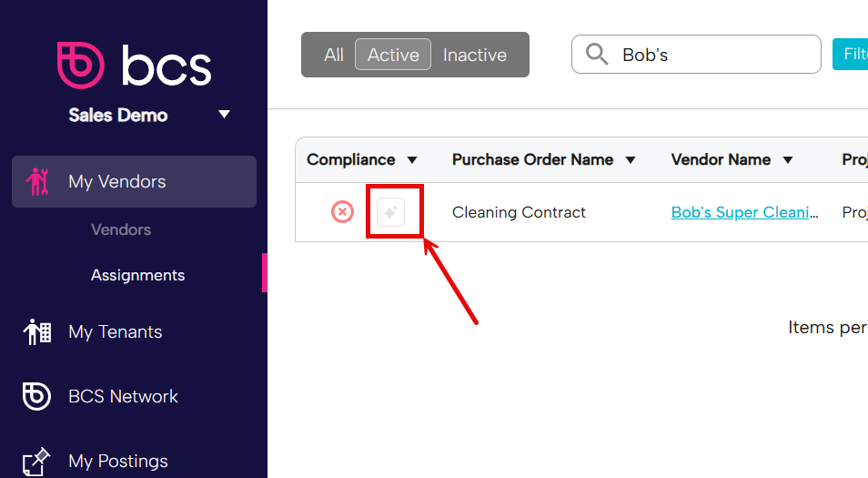Open the Purchase Order Name column arrow
Screen dimensions: 868x478
(630, 160)
